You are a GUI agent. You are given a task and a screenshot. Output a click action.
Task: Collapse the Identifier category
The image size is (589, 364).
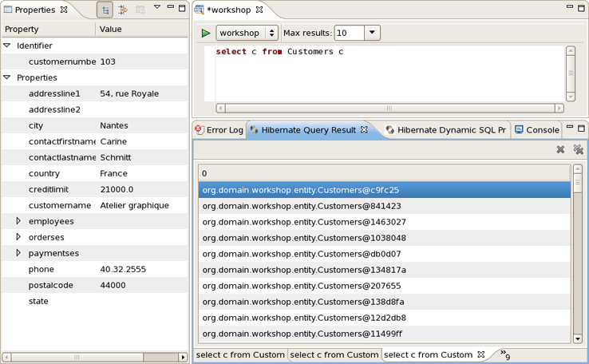pos(7,45)
